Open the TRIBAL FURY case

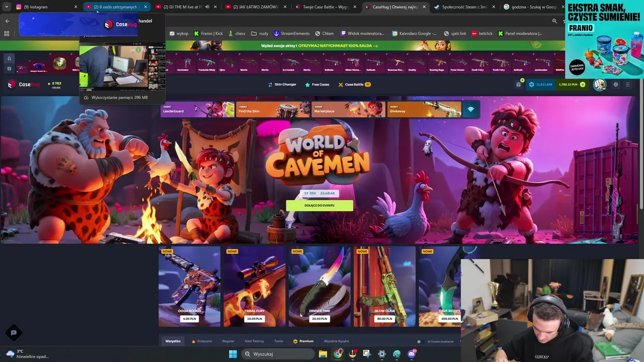point(255,287)
